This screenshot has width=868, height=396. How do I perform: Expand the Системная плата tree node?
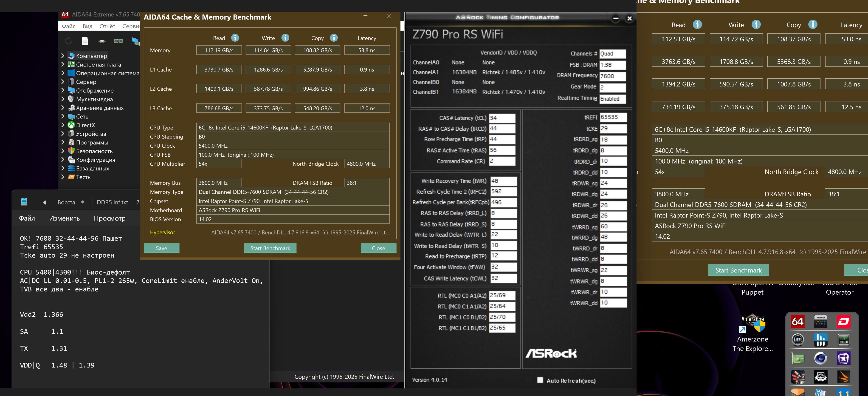(63, 64)
